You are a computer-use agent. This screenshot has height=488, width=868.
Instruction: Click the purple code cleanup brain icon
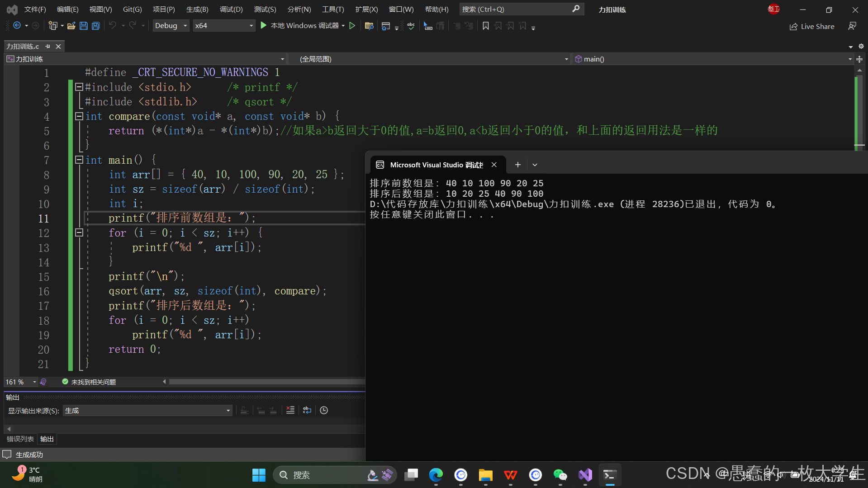coord(43,382)
